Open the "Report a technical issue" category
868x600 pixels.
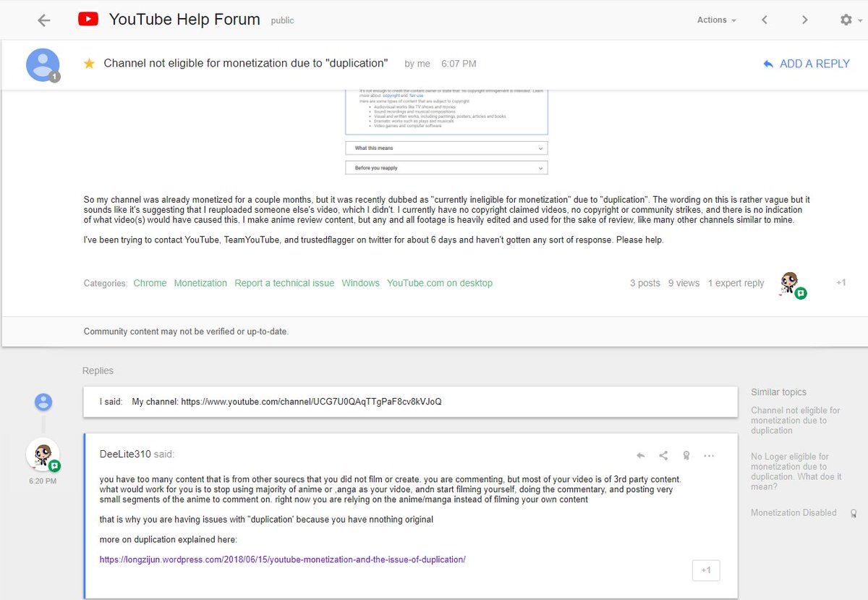284,283
